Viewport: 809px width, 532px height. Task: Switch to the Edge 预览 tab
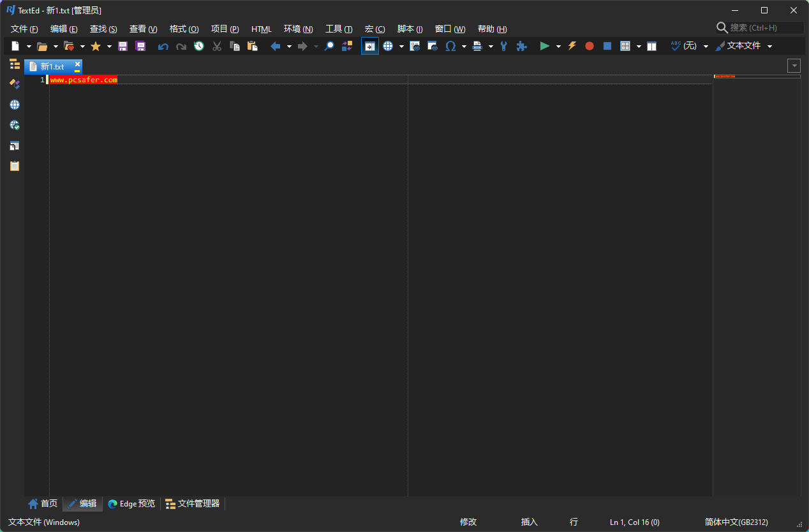[131, 503]
